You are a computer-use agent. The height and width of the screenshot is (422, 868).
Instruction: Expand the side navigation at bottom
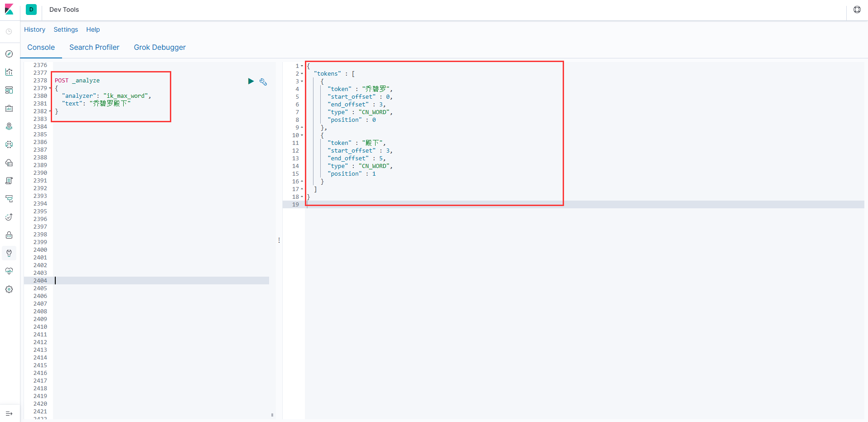pos(9,413)
